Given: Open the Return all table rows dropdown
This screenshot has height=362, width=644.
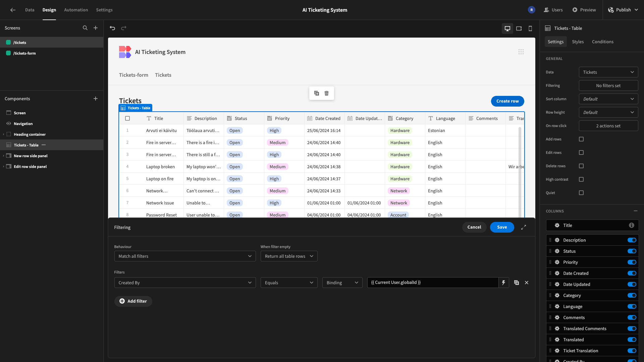Looking at the screenshot, I should pyautogui.click(x=289, y=256).
